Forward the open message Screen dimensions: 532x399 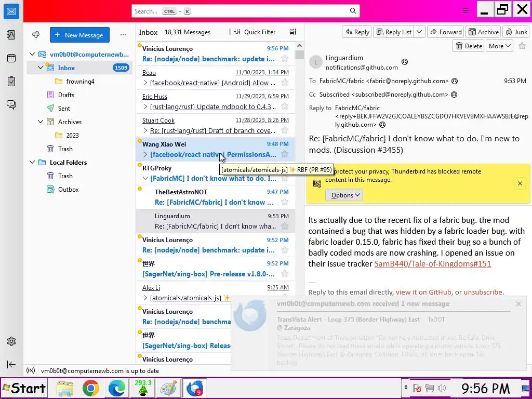[x=446, y=32]
